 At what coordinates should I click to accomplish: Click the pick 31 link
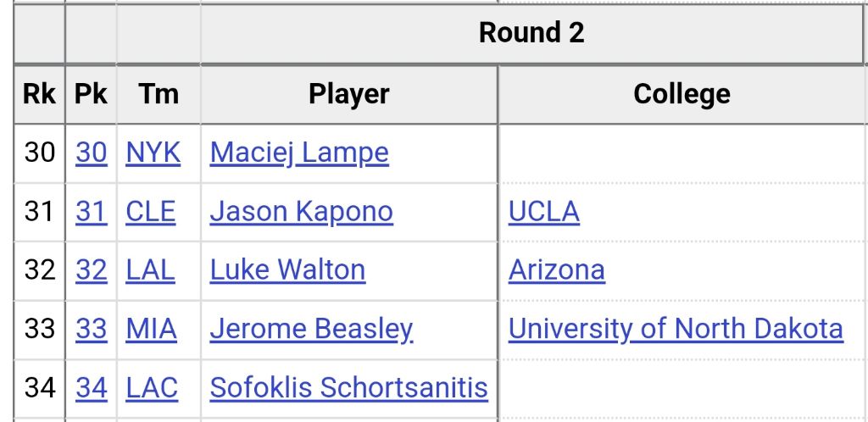[92, 211]
